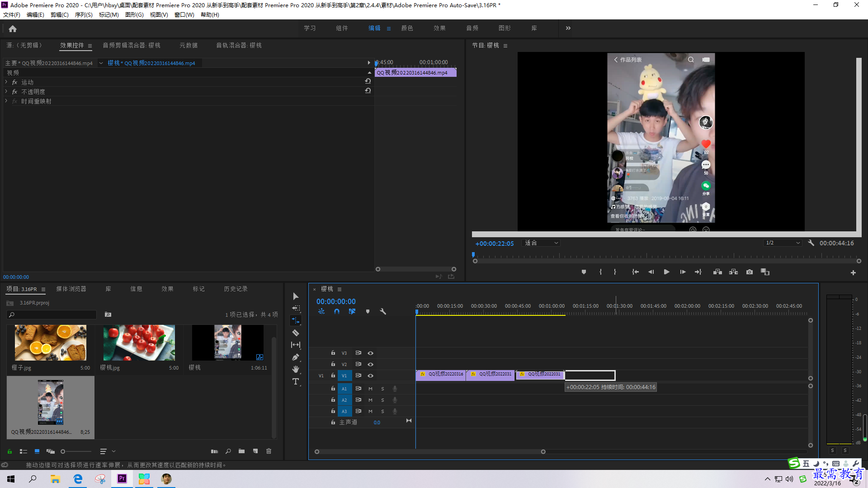868x488 pixels.
Task: Switch to the Audio workspace
Action: coord(472,28)
